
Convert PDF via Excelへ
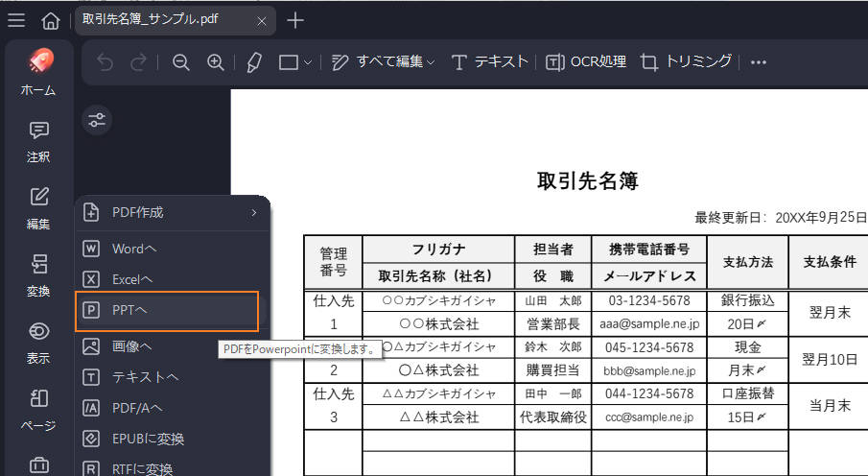click(172, 279)
